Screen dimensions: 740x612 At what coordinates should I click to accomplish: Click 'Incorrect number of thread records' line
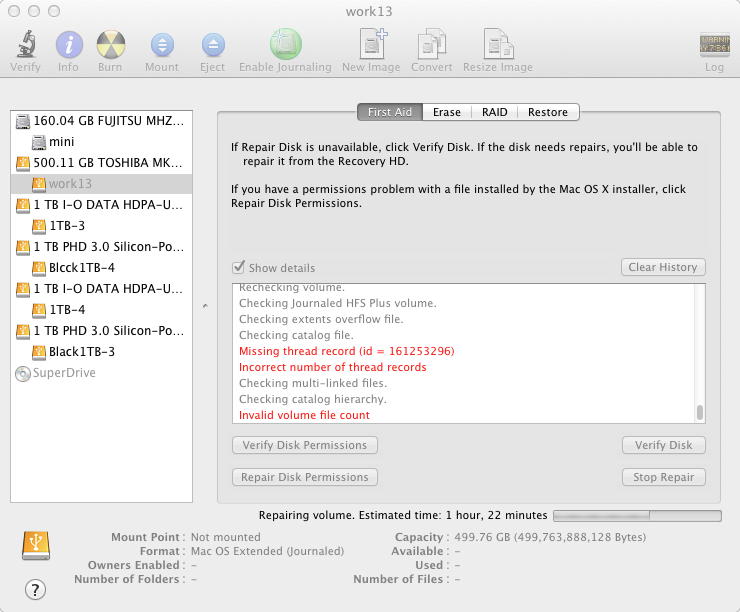point(333,367)
